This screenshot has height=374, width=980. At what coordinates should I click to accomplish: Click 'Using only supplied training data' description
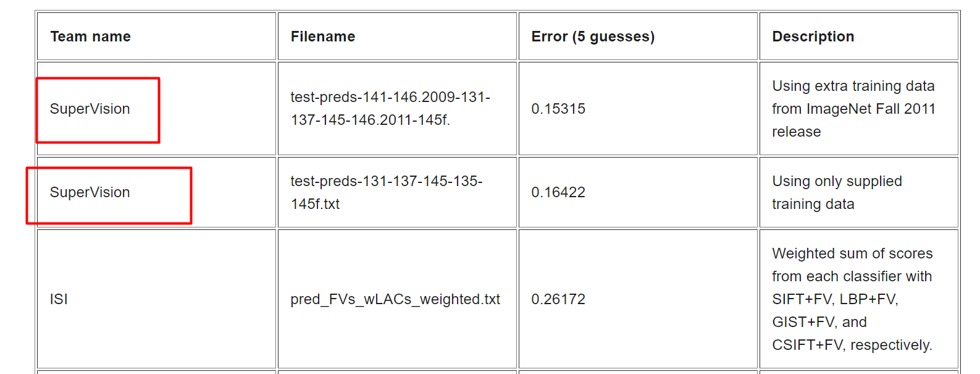[x=837, y=192]
